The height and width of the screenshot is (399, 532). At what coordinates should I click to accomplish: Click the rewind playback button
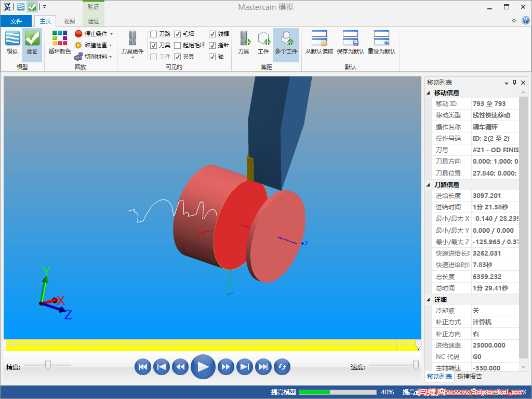click(x=180, y=367)
